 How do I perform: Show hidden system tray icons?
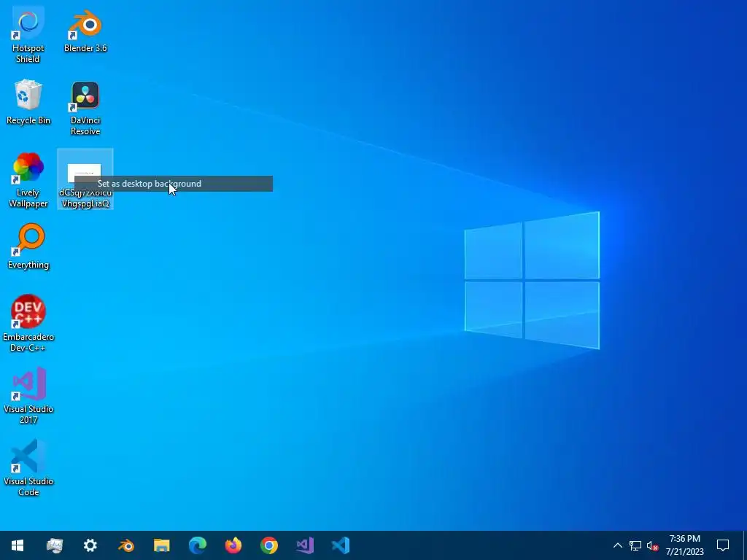[617, 545]
